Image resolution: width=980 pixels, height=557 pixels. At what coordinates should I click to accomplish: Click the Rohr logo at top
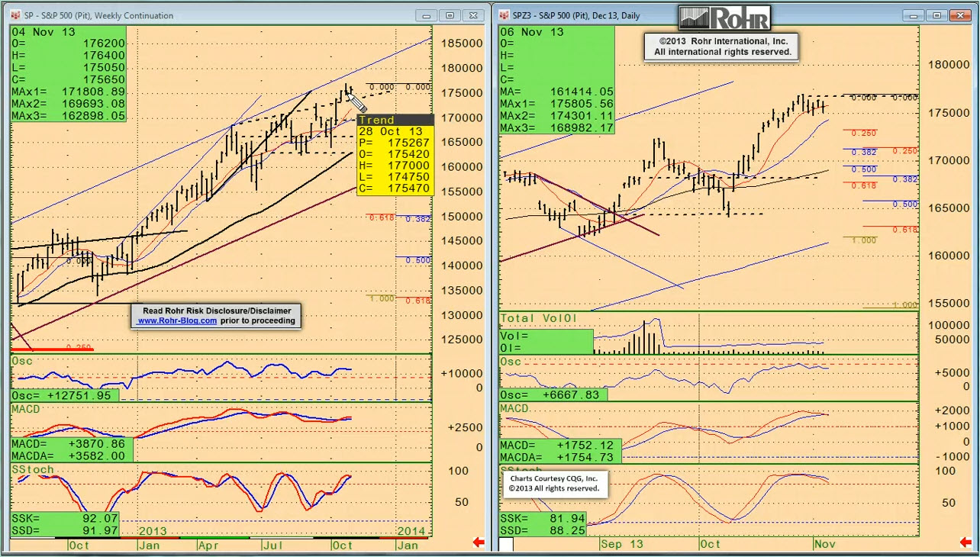[x=724, y=17]
